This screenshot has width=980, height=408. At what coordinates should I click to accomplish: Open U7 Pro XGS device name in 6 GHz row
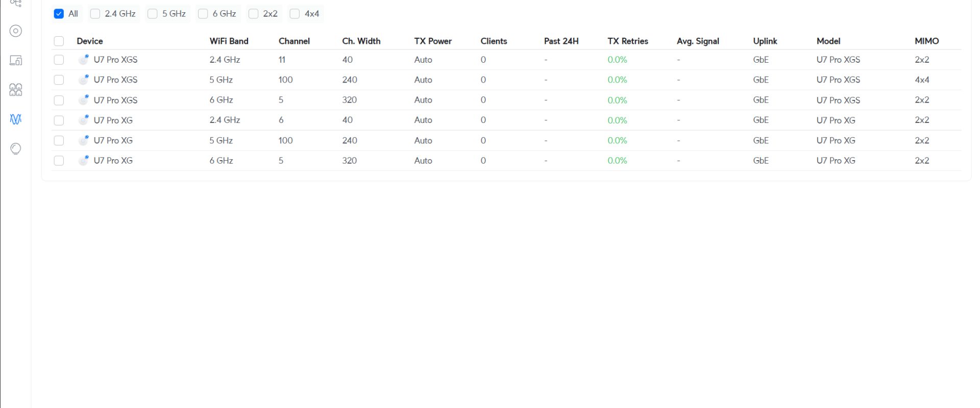coord(115,100)
